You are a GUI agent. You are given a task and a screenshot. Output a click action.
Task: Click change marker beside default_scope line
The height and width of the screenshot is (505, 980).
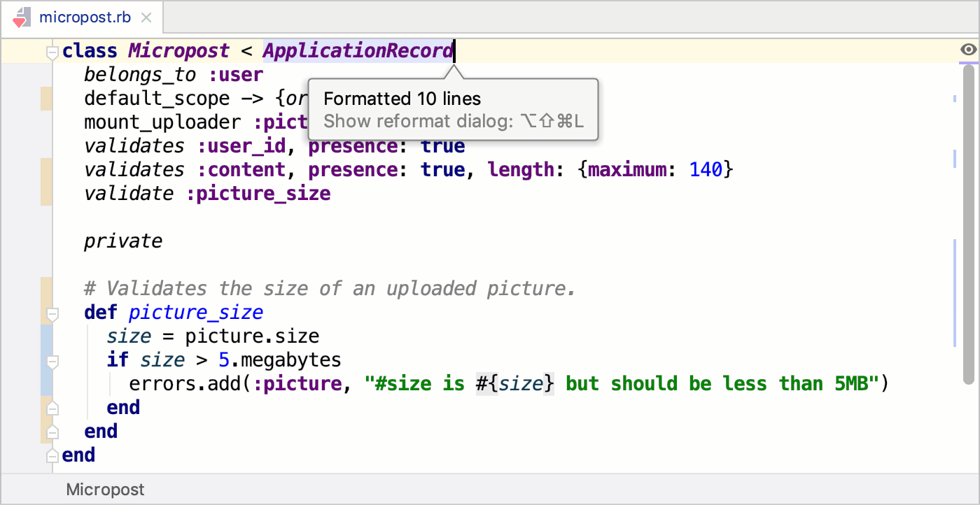coord(46,99)
